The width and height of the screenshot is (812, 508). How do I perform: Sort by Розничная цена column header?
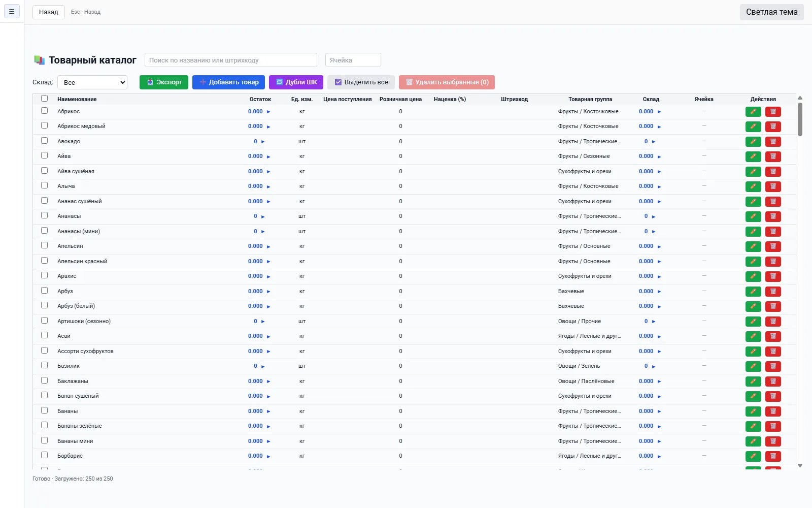[x=400, y=99]
